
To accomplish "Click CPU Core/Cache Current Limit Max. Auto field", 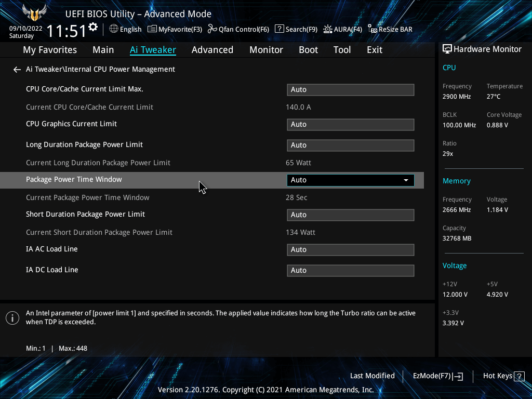I will 351,89.
